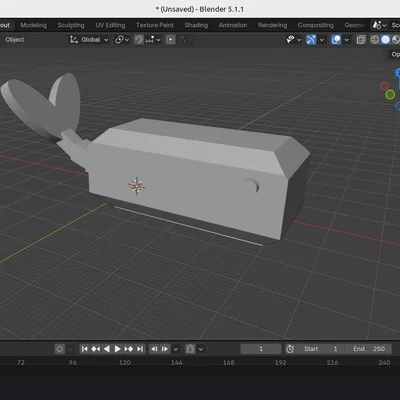Toggle proportional editing
The image size is (400, 400).
click(x=170, y=40)
